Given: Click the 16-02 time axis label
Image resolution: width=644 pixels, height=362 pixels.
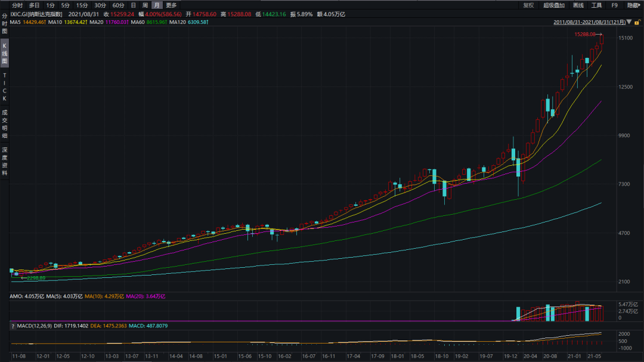Looking at the screenshot, I should click(x=284, y=356).
